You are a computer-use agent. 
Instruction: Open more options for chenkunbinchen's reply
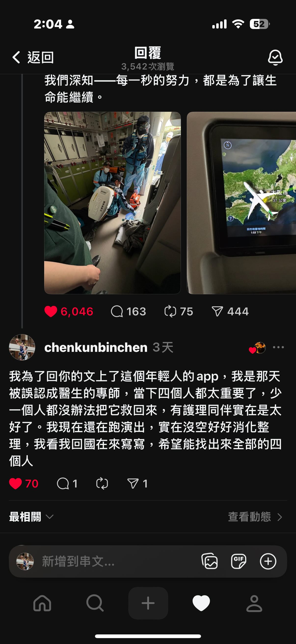278,347
